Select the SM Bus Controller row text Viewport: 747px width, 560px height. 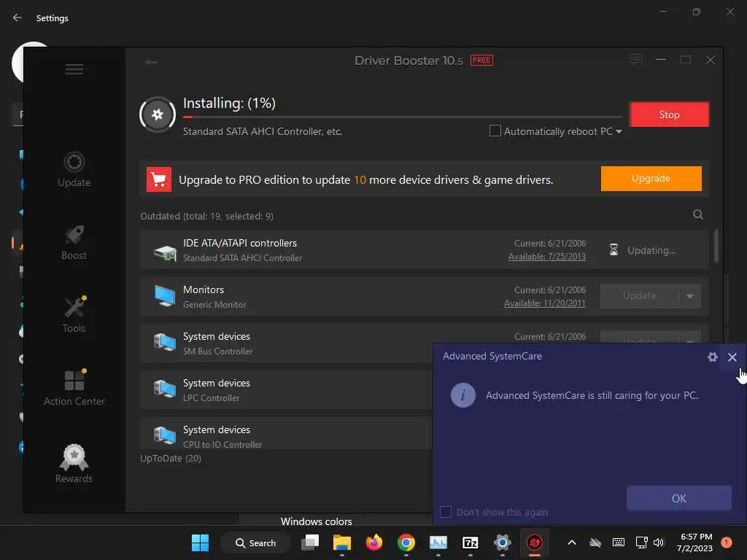[217, 351]
